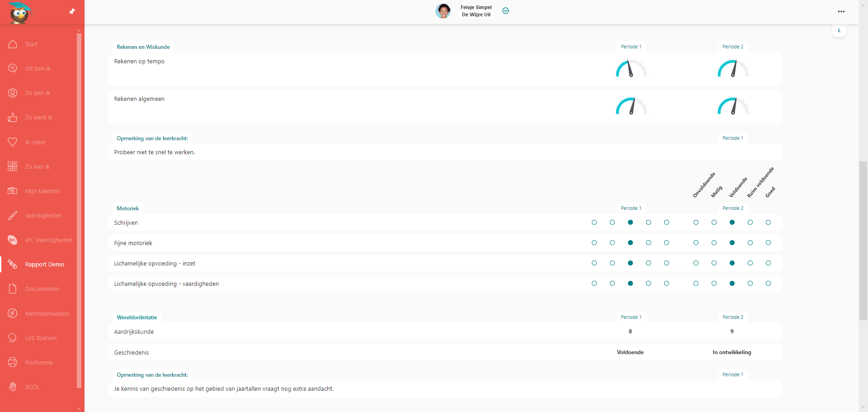The height and width of the screenshot is (412, 868).
Task: Click the Rekenen en Wiskunde section label
Action: [143, 47]
